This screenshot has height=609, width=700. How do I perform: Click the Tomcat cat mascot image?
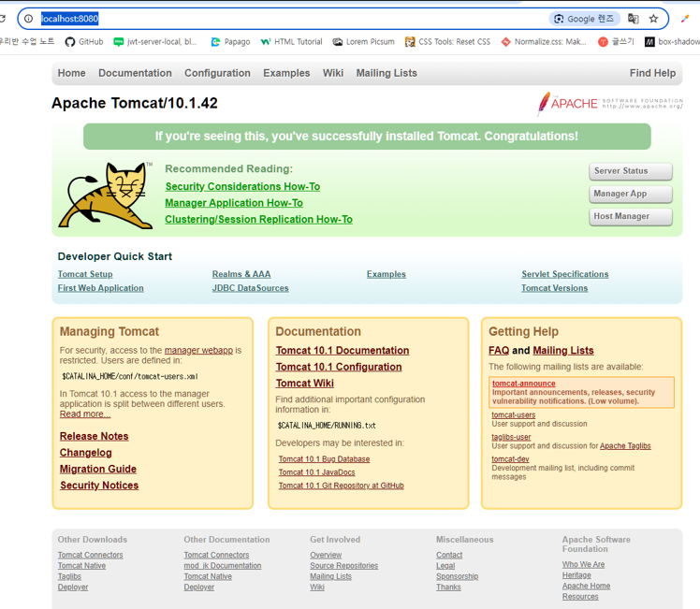106,196
